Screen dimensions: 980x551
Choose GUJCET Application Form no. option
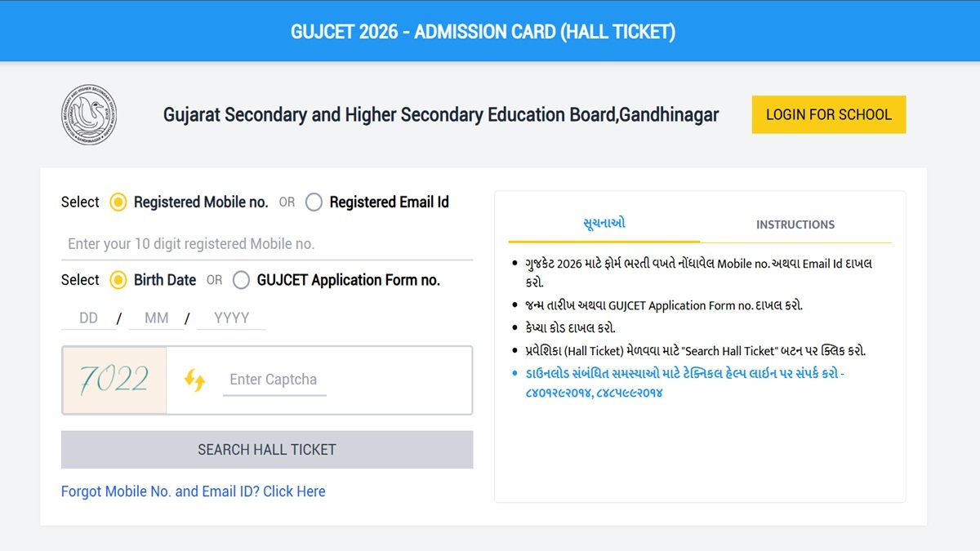241,280
